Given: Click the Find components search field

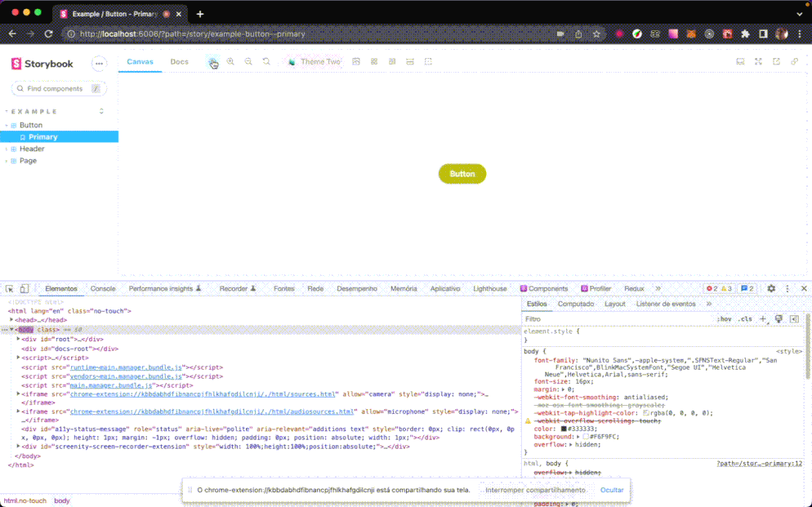Looking at the screenshot, I should coord(56,88).
